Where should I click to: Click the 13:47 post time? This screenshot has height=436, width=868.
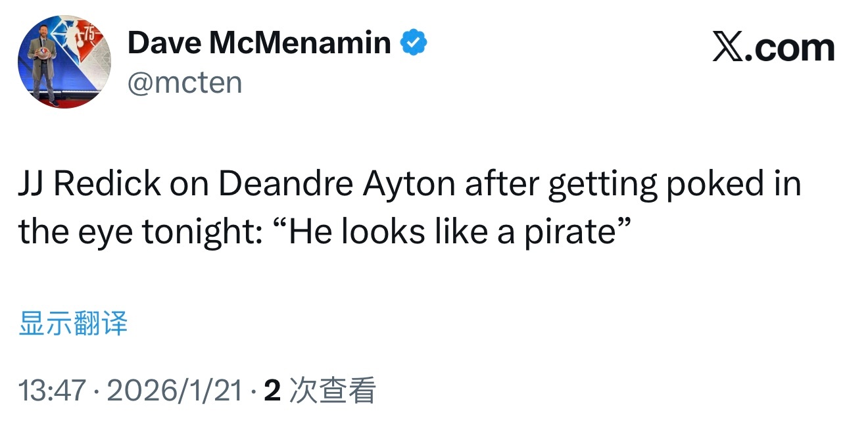pos(52,391)
